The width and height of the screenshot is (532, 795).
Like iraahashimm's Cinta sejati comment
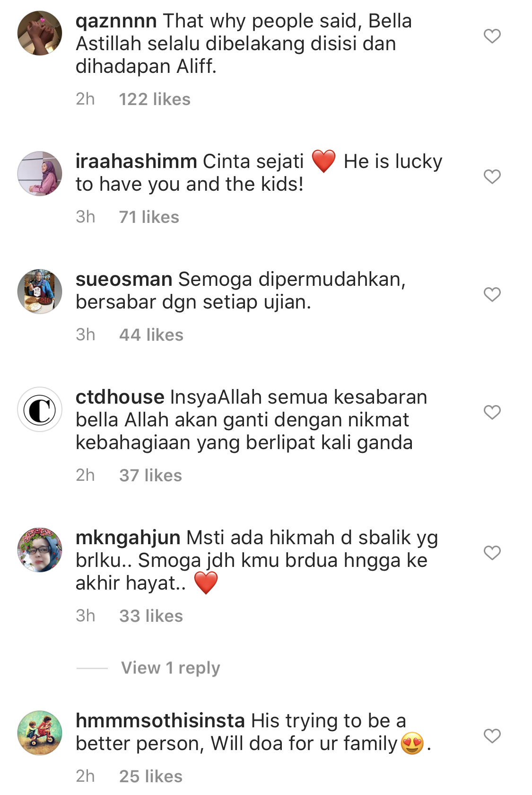[x=492, y=177]
